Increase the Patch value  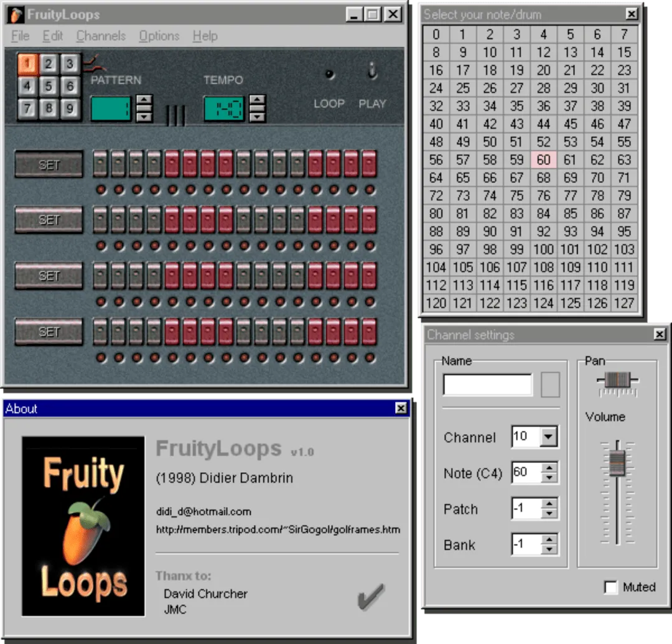tap(549, 503)
